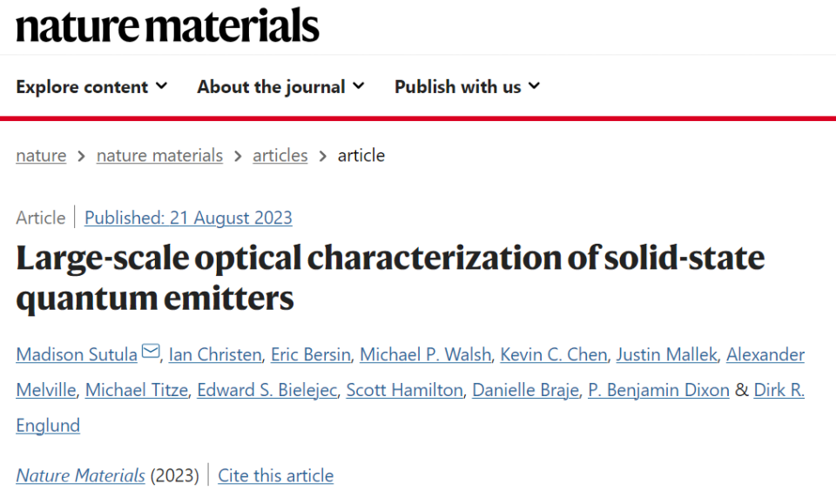Navigate to the articles breadcrumb
The image size is (836, 504).
[280, 156]
